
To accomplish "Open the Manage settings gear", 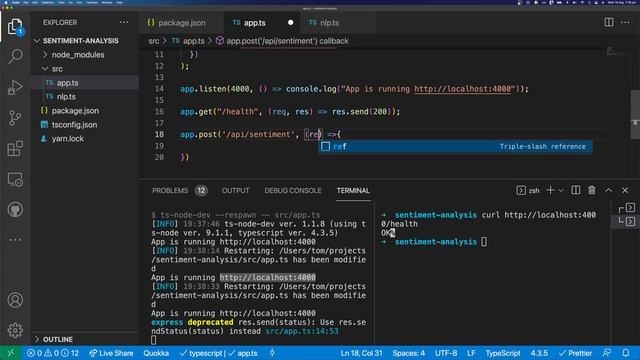I will [15, 330].
